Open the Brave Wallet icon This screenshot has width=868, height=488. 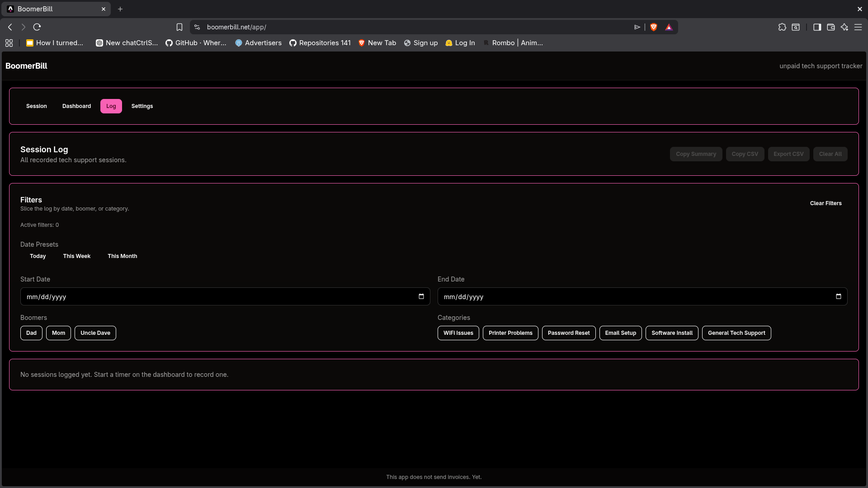click(830, 27)
